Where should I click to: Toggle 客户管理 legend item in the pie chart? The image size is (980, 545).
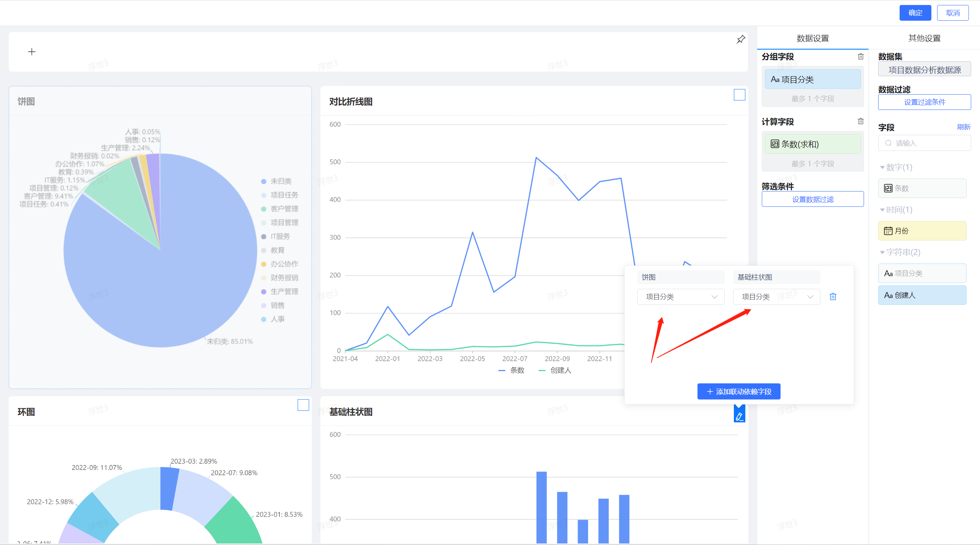point(279,209)
